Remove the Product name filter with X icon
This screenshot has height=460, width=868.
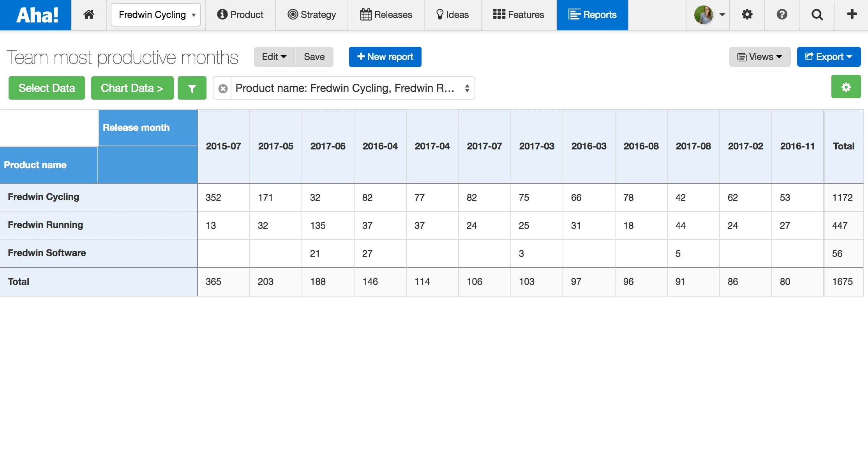(223, 89)
